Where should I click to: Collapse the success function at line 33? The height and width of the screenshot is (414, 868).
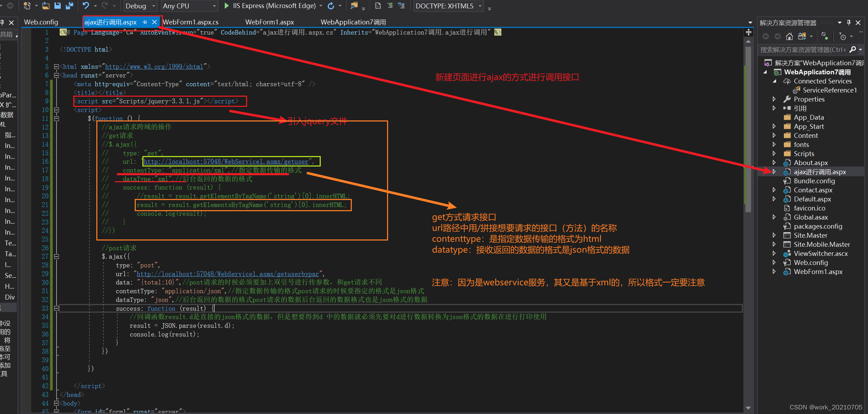(x=57, y=309)
